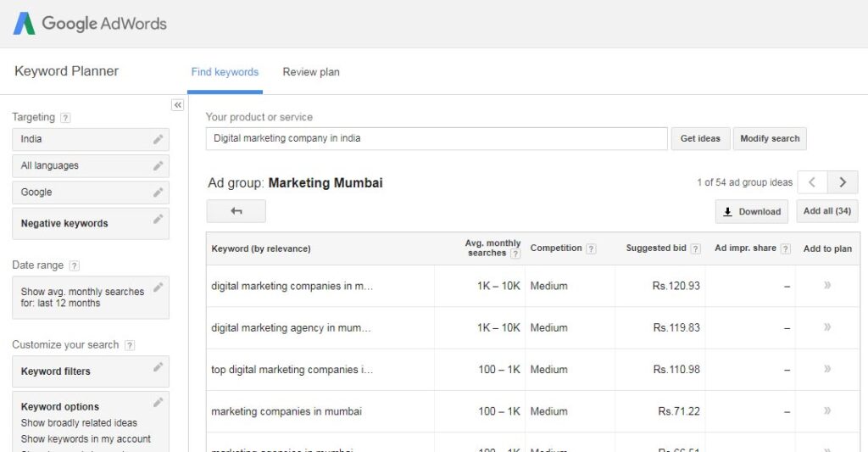Download the keyword ideas
The width and height of the screenshot is (868, 452).
(x=752, y=212)
